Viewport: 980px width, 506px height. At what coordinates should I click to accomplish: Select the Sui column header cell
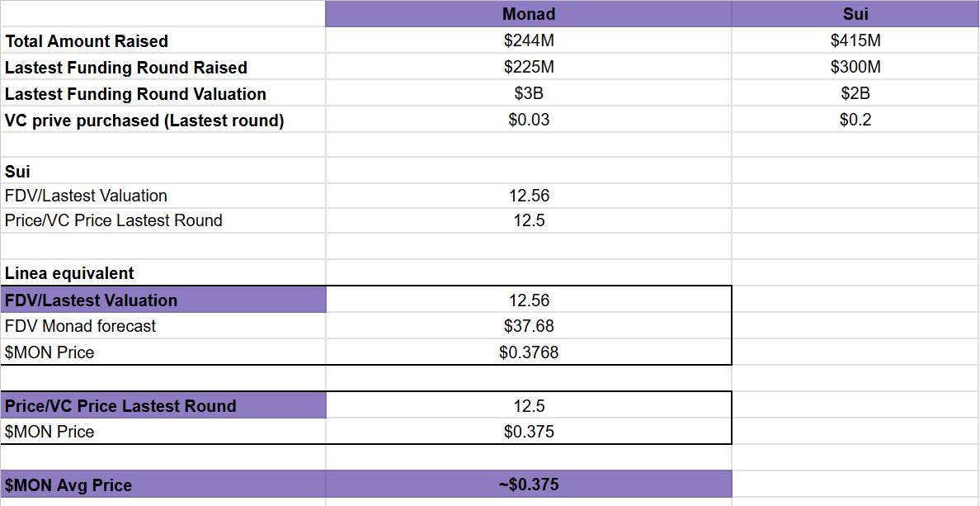pos(855,14)
